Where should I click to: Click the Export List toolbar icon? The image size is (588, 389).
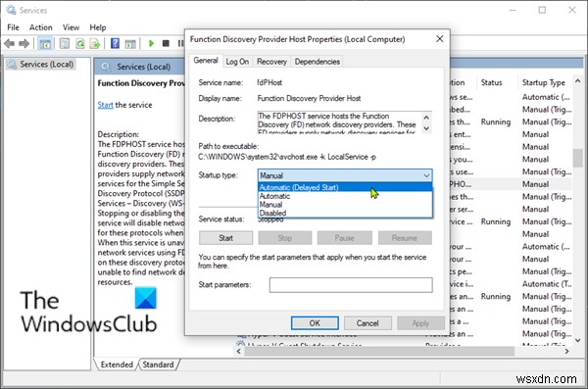[95, 44]
